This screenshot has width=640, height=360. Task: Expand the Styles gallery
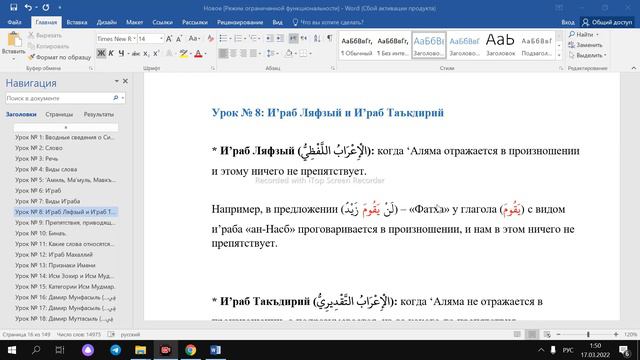(x=559, y=55)
